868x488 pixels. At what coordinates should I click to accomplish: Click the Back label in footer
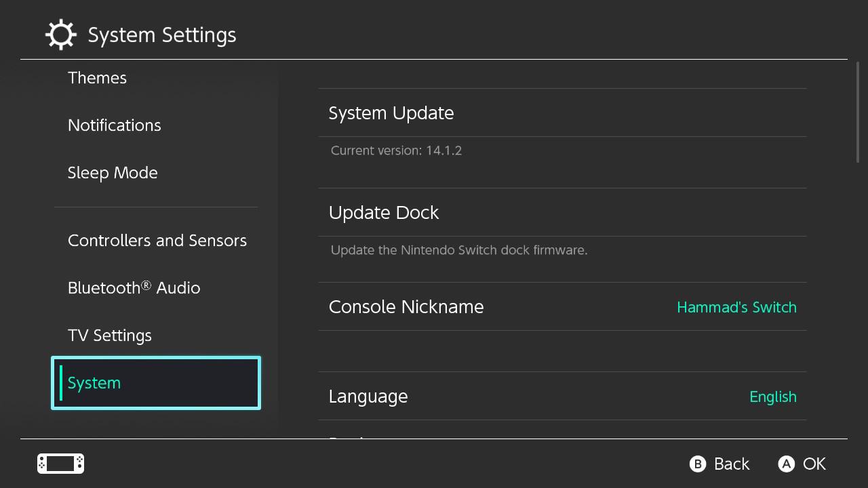[x=732, y=464]
